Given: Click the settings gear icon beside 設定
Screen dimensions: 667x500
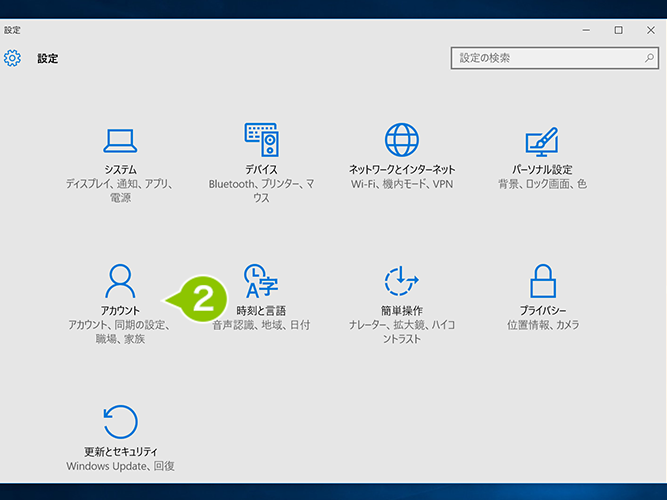Looking at the screenshot, I should (x=12, y=58).
